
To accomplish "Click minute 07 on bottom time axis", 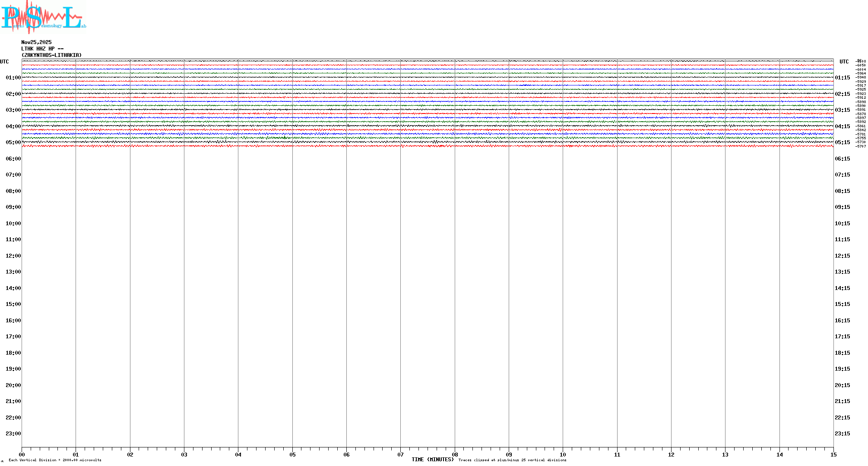I will pos(400,454).
